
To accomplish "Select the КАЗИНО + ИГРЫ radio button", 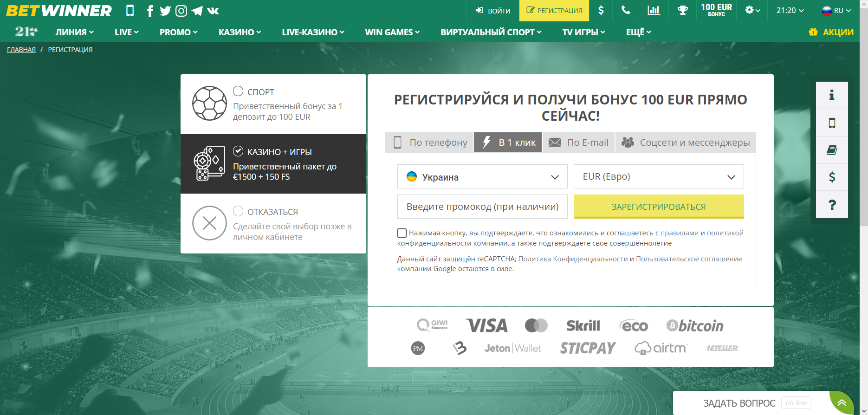I will 238,151.
